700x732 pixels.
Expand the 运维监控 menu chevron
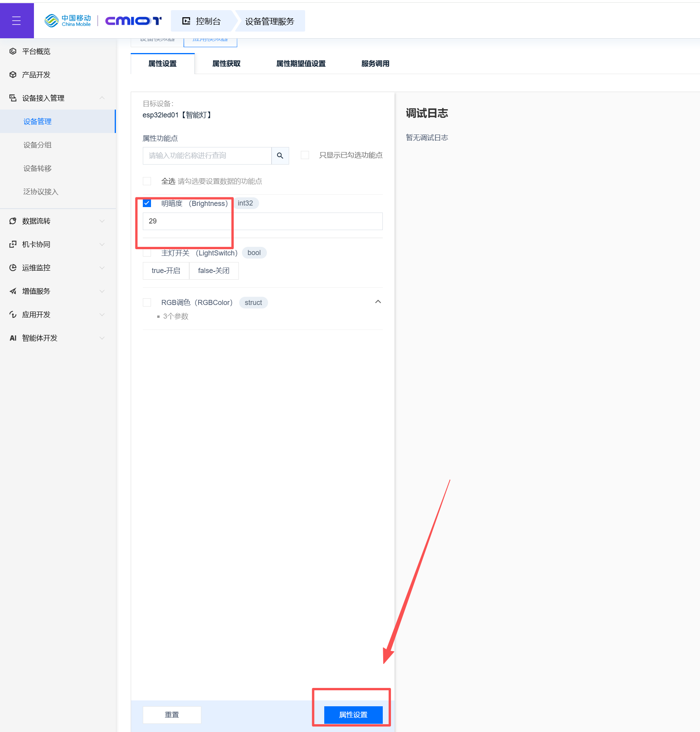click(102, 268)
